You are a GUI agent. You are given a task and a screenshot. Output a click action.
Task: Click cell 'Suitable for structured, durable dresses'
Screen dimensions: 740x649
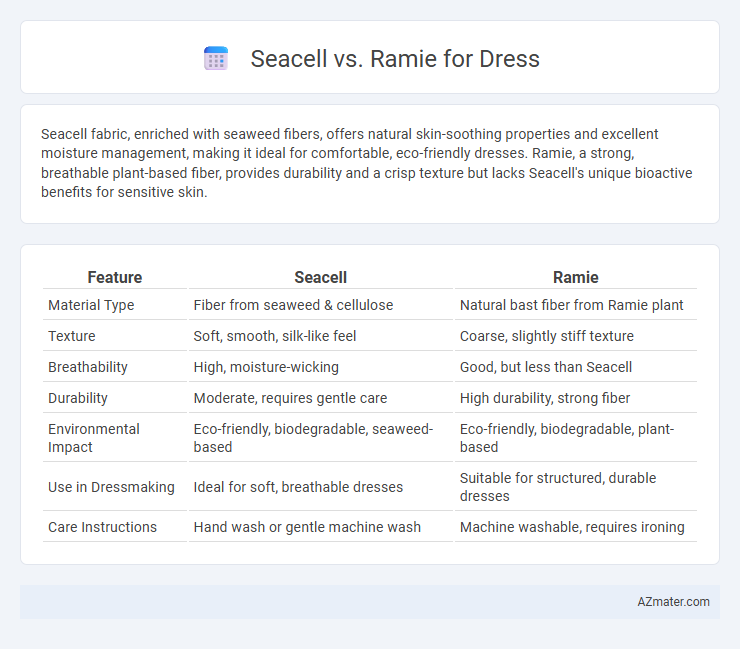558,487
